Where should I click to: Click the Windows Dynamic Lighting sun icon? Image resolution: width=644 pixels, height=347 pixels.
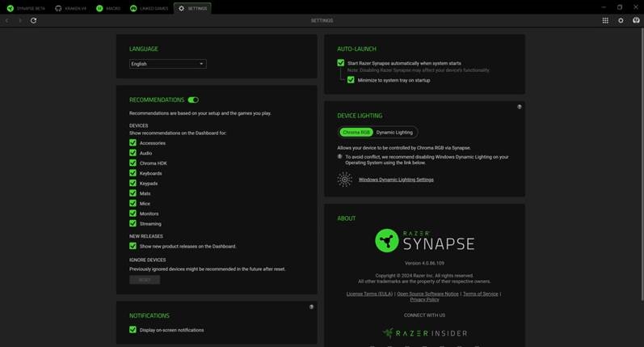344,180
